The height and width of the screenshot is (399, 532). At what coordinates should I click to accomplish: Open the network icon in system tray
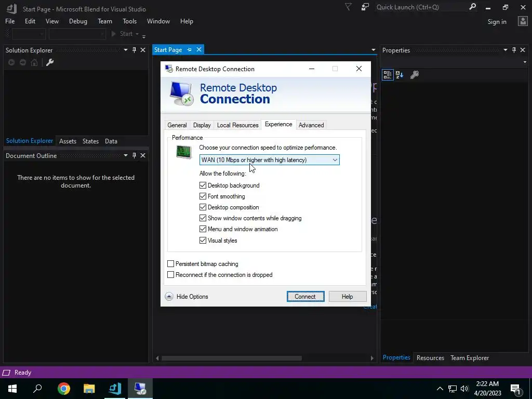click(x=453, y=389)
